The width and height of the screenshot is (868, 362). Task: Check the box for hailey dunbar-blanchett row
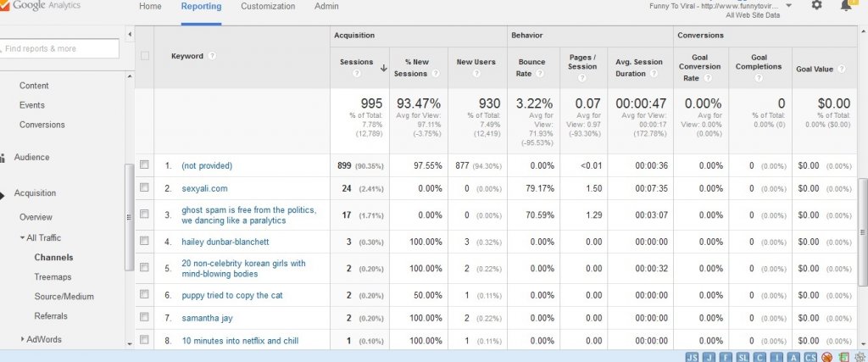pyautogui.click(x=144, y=241)
